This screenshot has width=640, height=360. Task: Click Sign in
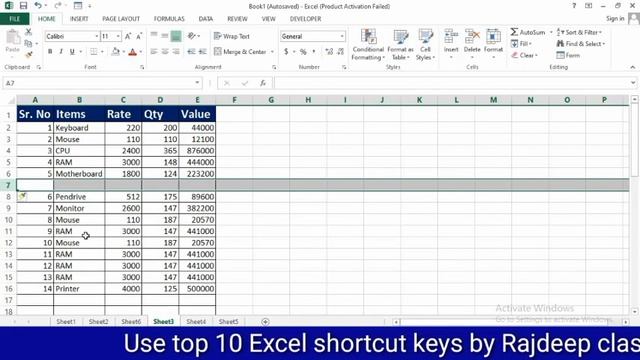(x=615, y=19)
